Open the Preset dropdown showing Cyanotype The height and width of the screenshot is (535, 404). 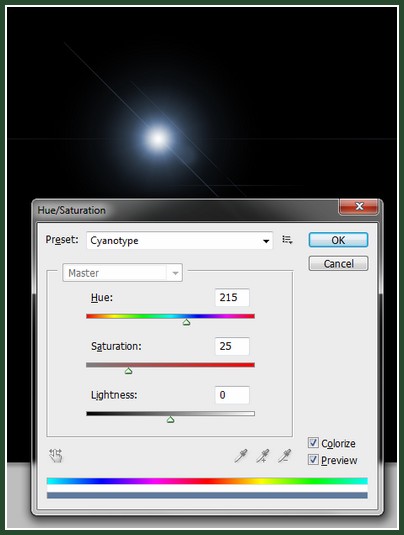pyautogui.click(x=179, y=241)
